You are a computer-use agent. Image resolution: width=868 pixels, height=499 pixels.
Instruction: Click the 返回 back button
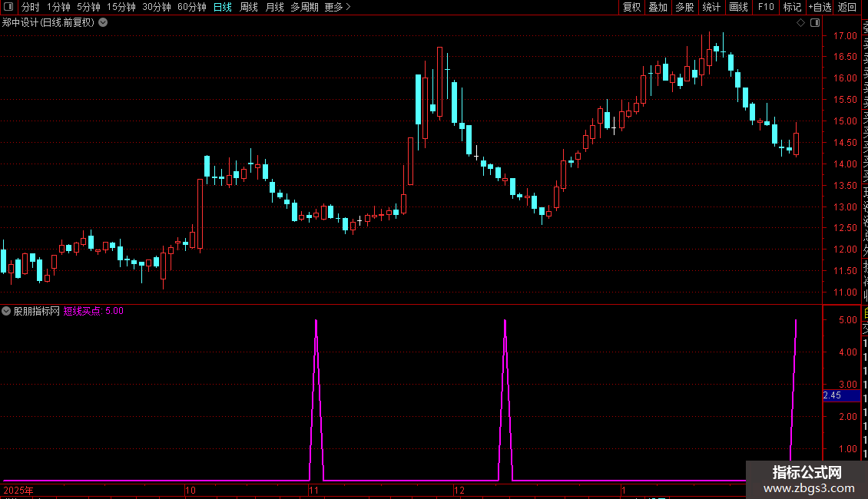847,7
